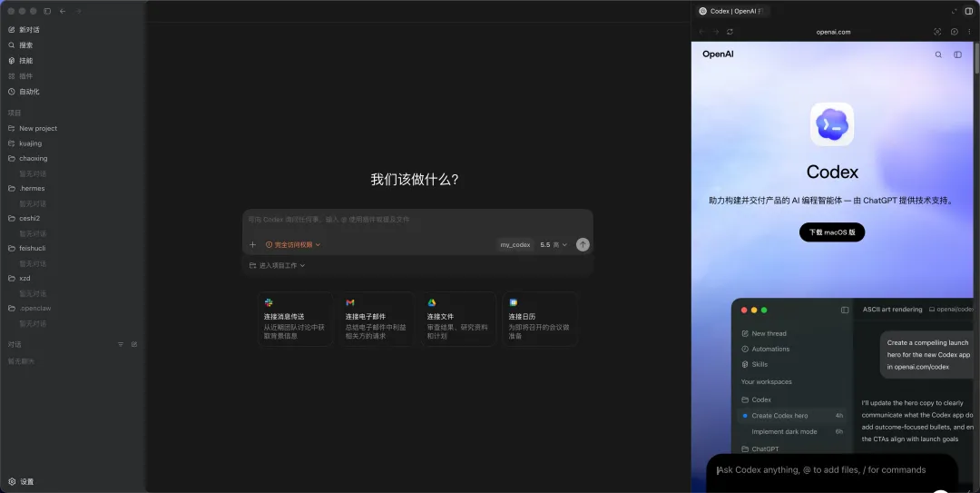Start a new conversation via 新对话
980x493 pixels.
(25, 29)
